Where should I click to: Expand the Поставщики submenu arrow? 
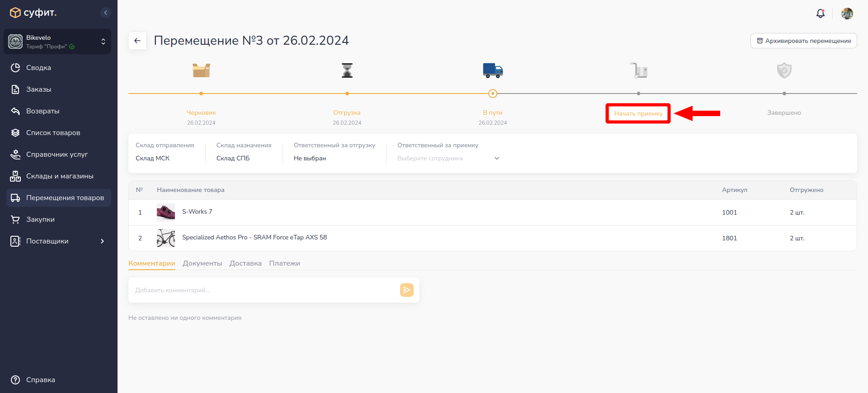point(102,241)
